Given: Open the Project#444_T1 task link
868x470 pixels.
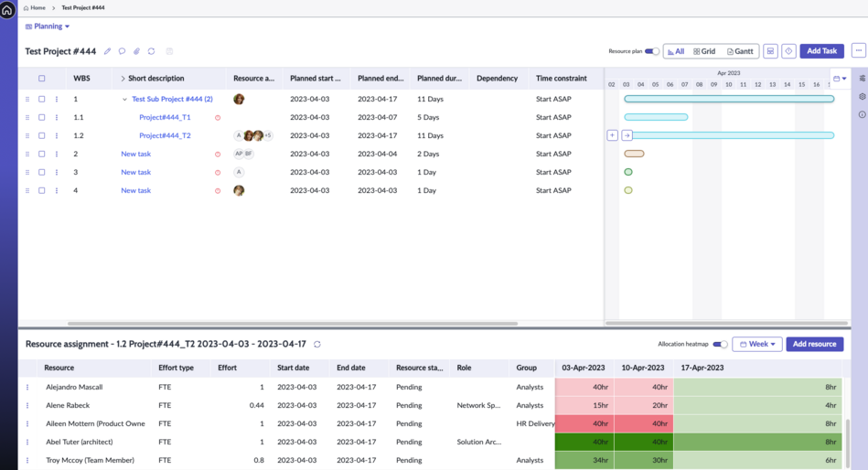Looking at the screenshot, I should 165,117.
